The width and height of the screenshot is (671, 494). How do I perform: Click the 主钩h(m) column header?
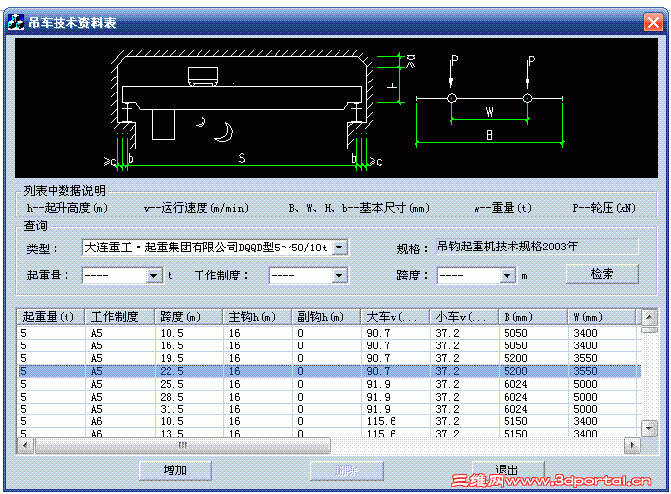pyautogui.click(x=257, y=317)
